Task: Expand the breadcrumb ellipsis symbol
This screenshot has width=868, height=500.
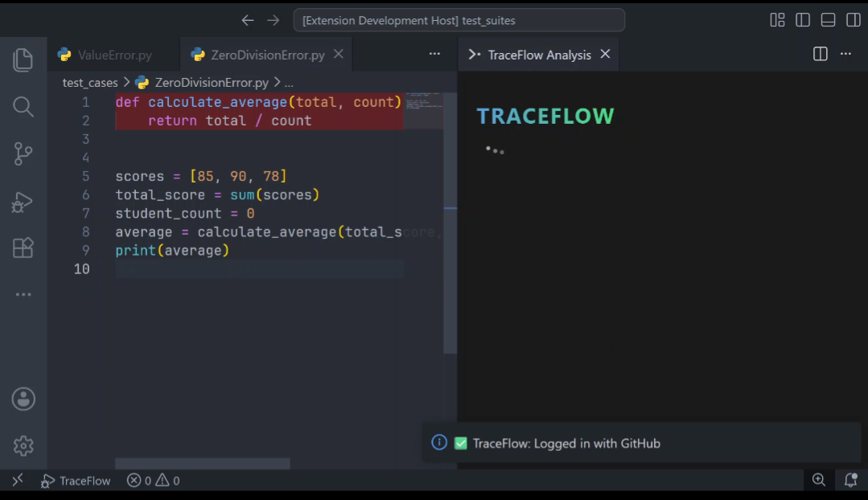Action: click(x=289, y=83)
